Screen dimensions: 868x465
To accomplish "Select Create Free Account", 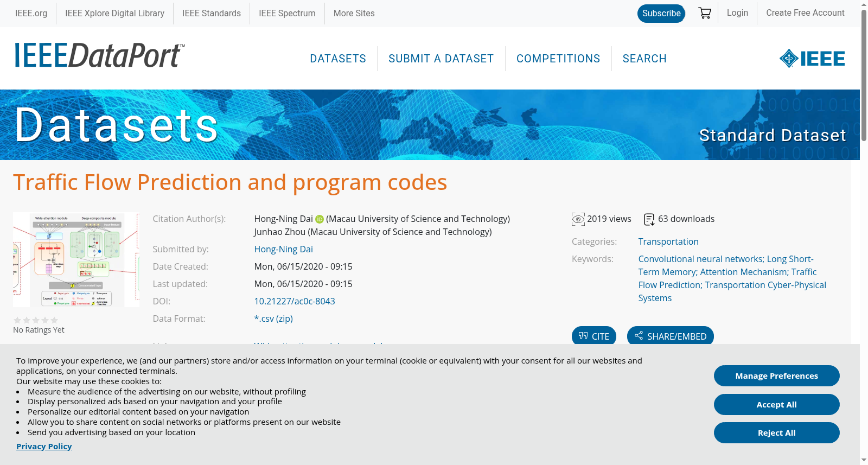I will (805, 12).
